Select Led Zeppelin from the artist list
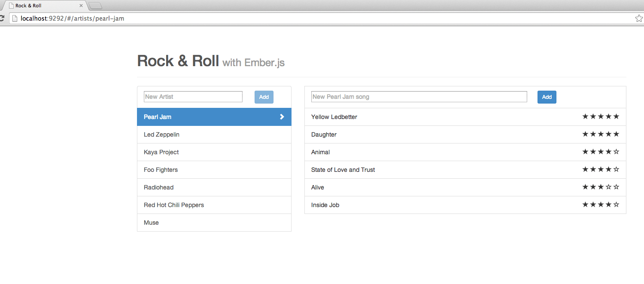Image resolution: width=644 pixels, height=284 pixels. [162, 134]
